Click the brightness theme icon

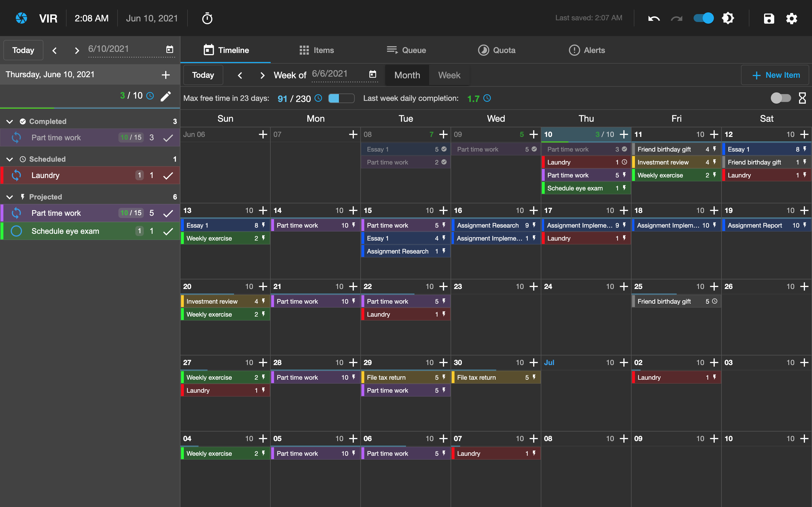(x=728, y=18)
